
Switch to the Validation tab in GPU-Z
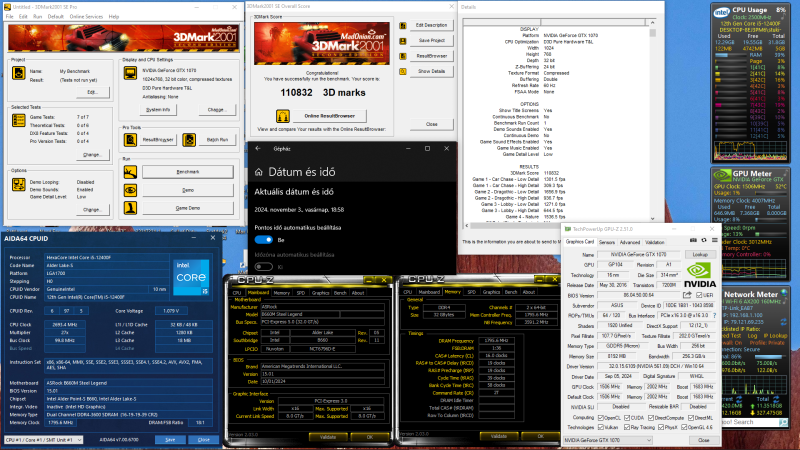point(654,242)
